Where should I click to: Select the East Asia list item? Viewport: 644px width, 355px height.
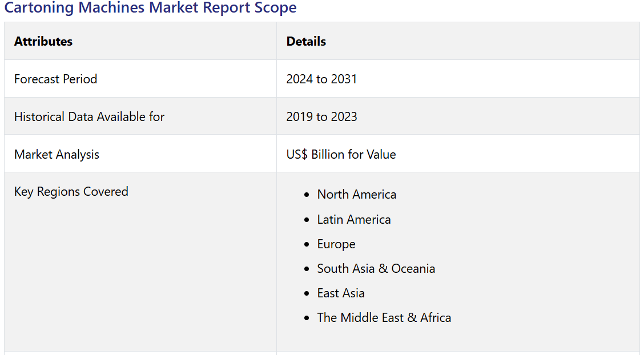(341, 293)
